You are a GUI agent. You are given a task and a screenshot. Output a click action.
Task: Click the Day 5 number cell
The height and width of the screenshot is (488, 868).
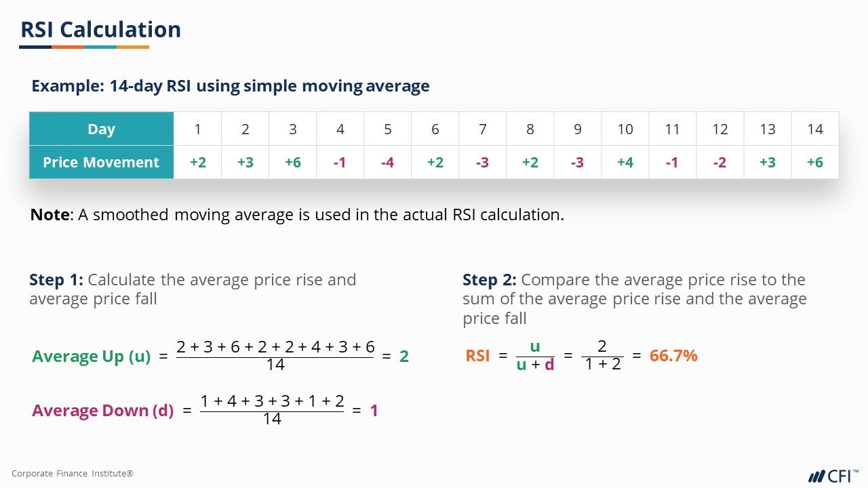coord(388,129)
